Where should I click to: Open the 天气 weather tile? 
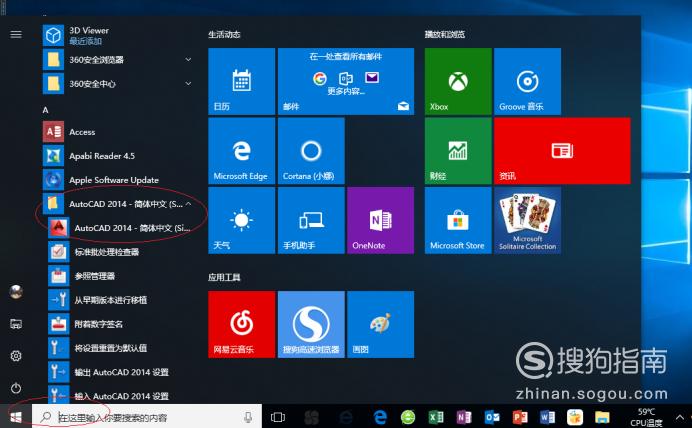point(241,220)
